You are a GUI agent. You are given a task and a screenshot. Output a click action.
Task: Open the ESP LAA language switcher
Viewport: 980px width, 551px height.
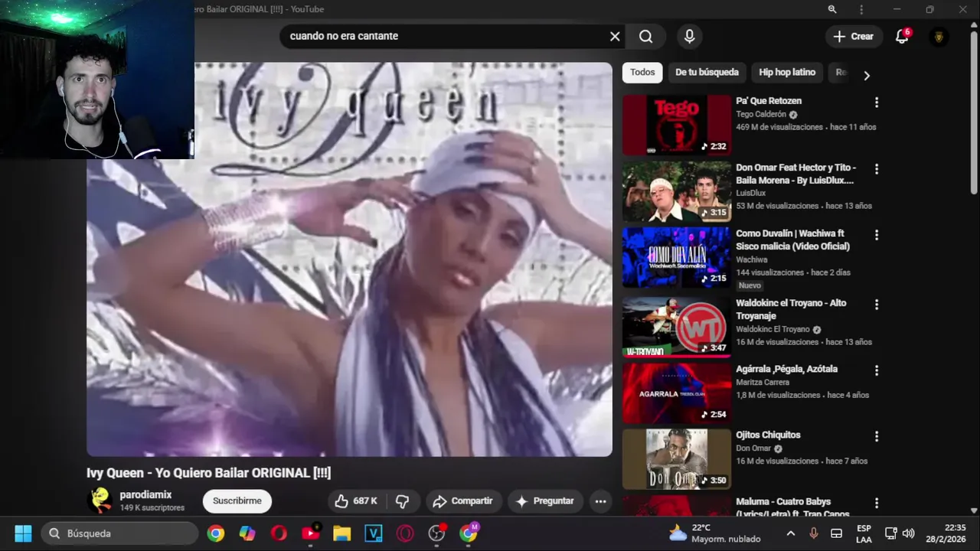[864, 533]
